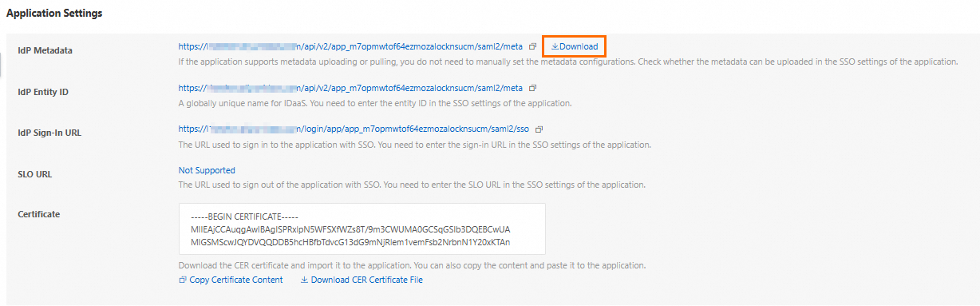
Task: Click the IdP Metadata label
Action: [x=45, y=50]
